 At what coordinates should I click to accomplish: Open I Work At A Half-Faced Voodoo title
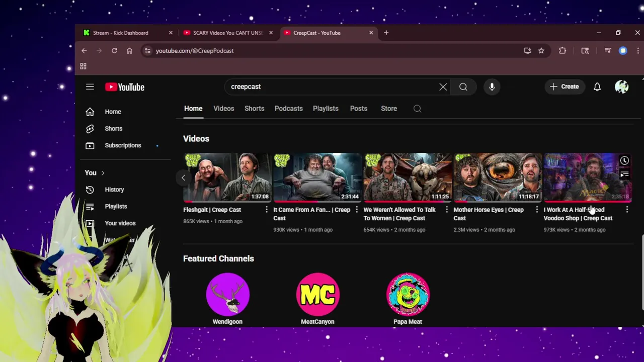[x=578, y=214]
